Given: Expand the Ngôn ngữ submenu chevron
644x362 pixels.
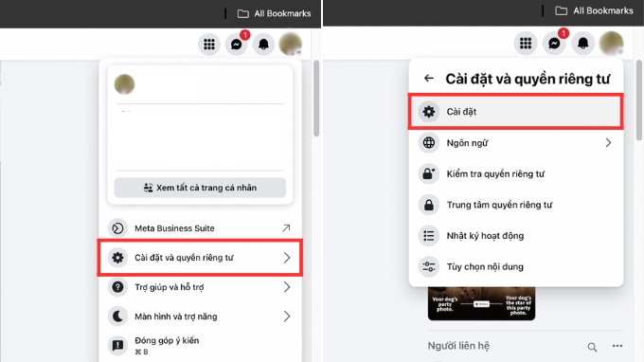Looking at the screenshot, I should pyautogui.click(x=608, y=142).
